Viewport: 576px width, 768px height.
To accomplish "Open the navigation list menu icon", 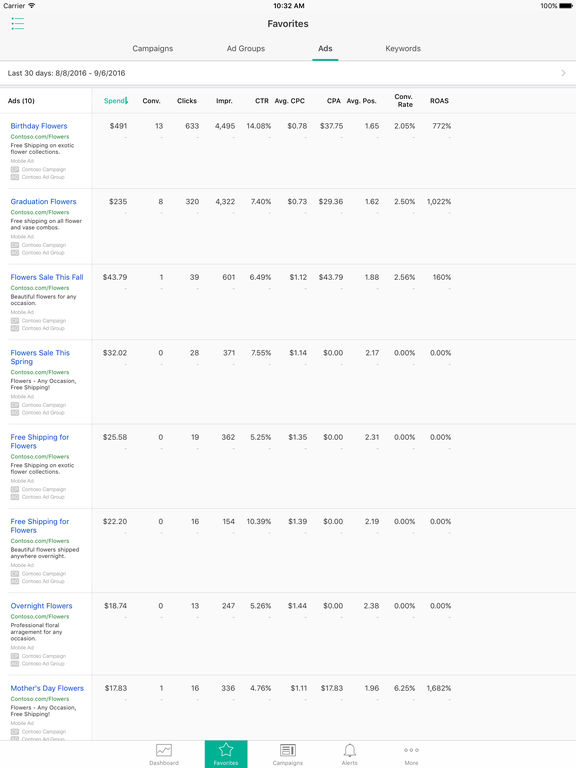I will click(x=18, y=24).
